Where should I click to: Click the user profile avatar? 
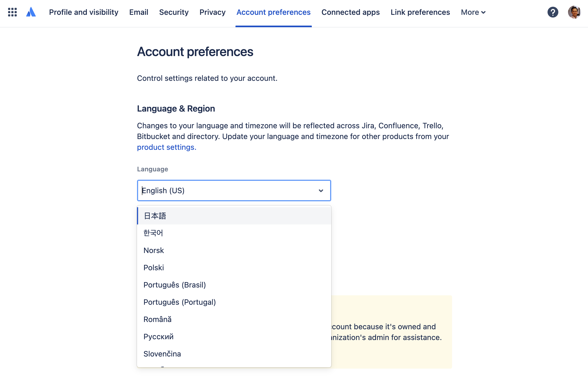click(x=574, y=12)
